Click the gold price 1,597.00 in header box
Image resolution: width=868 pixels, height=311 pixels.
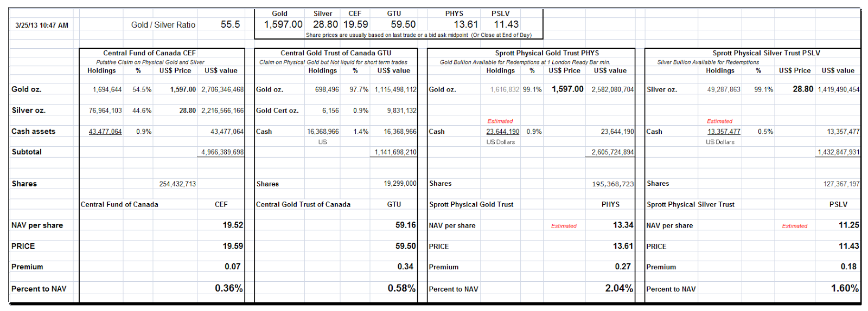[283, 24]
